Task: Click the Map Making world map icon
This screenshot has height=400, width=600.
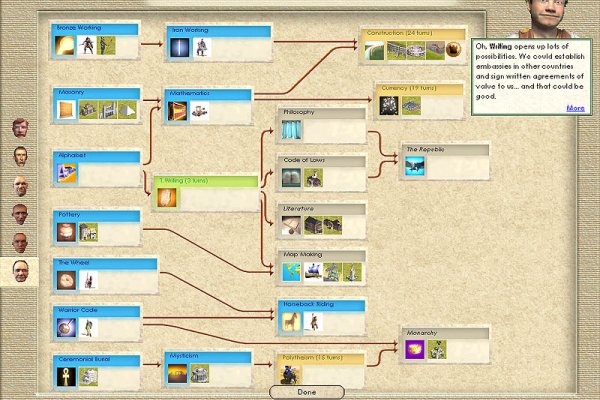Action: click(292, 272)
